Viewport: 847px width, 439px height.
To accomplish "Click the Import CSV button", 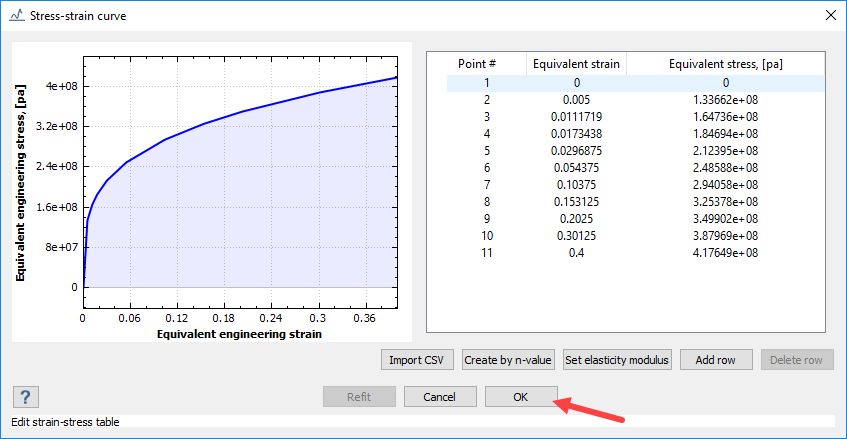I will tap(418, 360).
